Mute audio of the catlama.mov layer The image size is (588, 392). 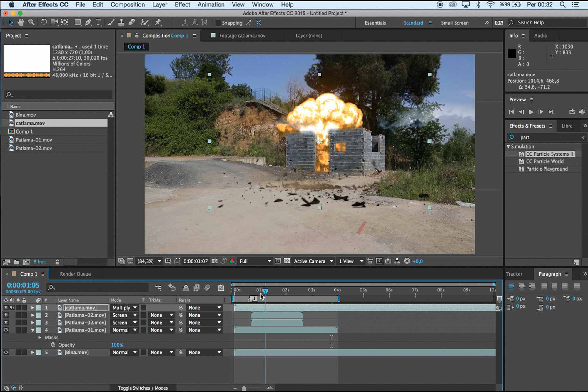(x=12, y=308)
